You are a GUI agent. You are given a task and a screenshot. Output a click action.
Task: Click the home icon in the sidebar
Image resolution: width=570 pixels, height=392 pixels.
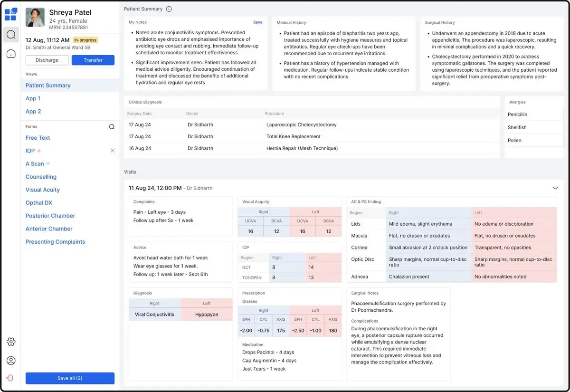tap(11, 53)
